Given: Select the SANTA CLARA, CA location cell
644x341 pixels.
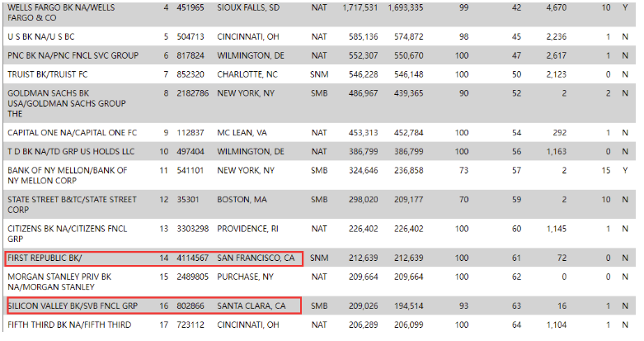Looking at the screenshot, I should (x=251, y=305).
